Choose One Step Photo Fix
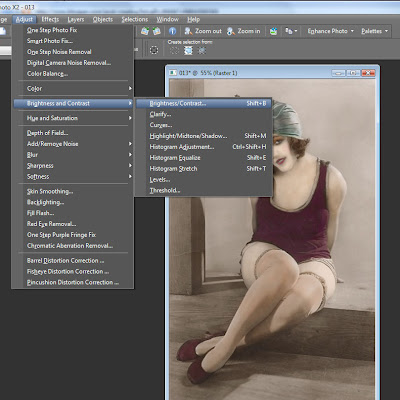The width and height of the screenshot is (400, 400). pyautogui.click(x=73, y=30)
